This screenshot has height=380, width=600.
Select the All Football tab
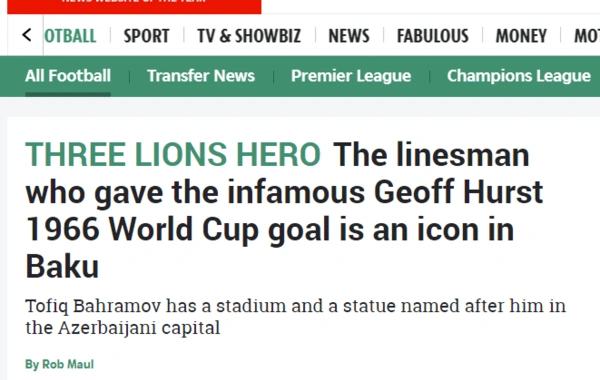[68, 76]
